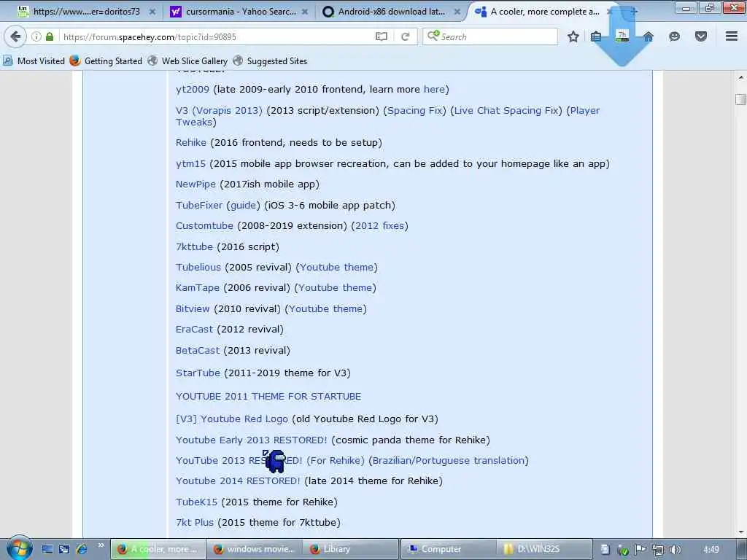Focus the URL address bar
The height and width of the screenshot is (560, 747).
[x=217, y=36]
